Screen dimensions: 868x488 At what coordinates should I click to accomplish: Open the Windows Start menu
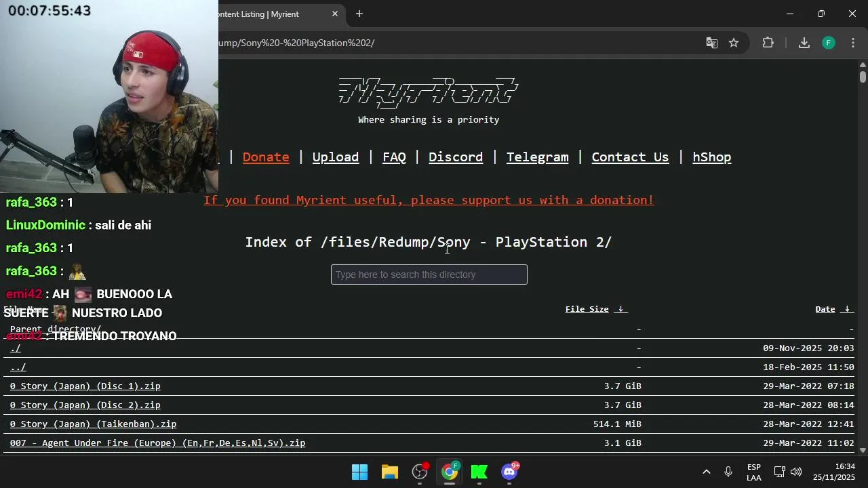[x=359, y=472]
